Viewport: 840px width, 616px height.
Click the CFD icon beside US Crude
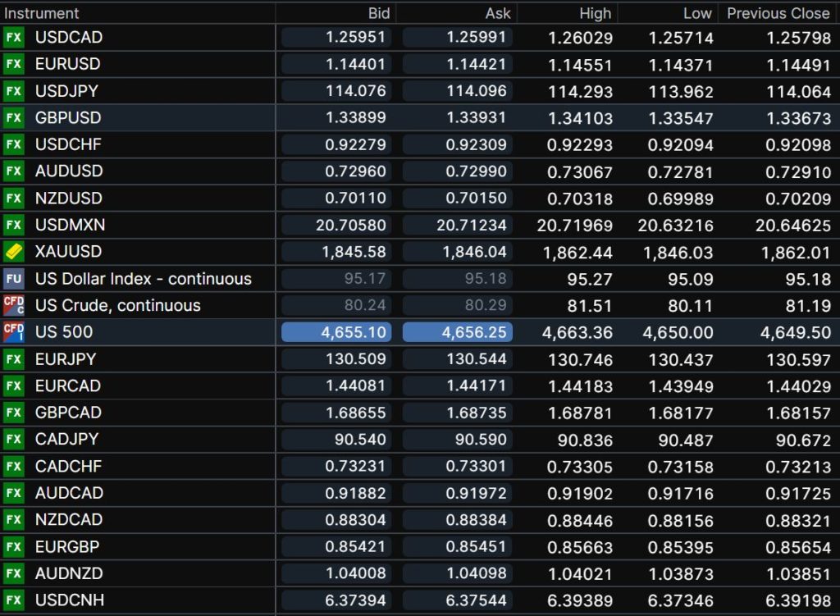(x=13, y=305)
